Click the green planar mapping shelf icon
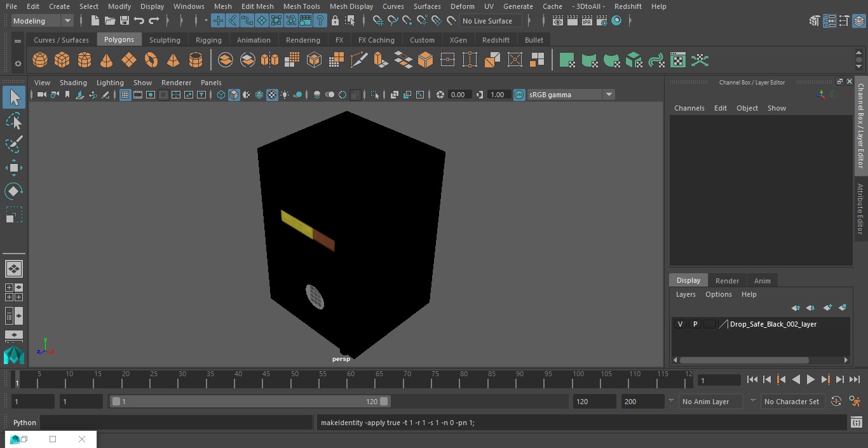This screenshot has height=448, width=868. [x=567, y=60]
